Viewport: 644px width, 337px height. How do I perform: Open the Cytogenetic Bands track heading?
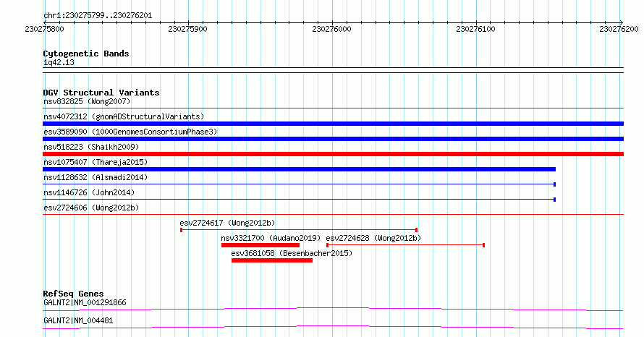click(86, 54)
